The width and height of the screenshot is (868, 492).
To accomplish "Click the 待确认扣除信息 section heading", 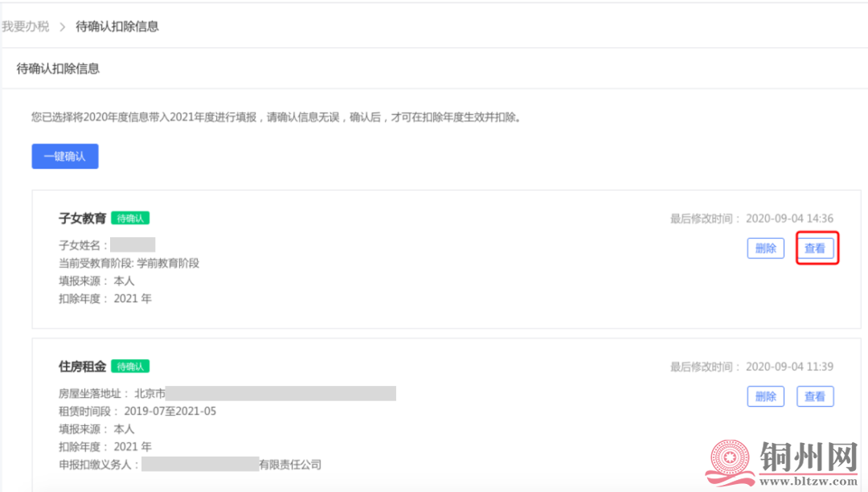I will (x=58, y=68).
